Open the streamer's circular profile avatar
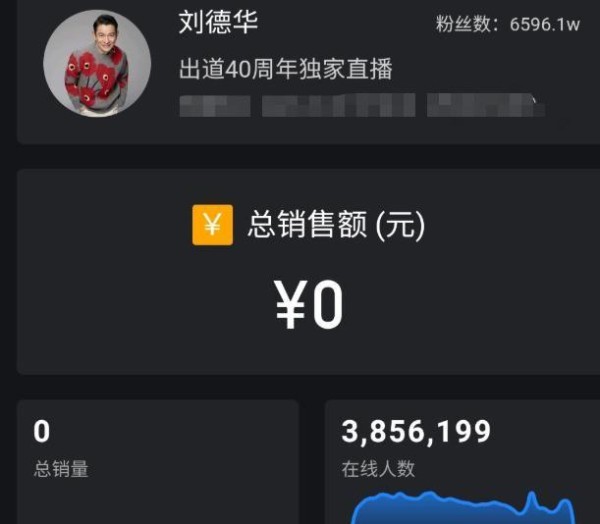600x524 pixels. coord(97,63)
